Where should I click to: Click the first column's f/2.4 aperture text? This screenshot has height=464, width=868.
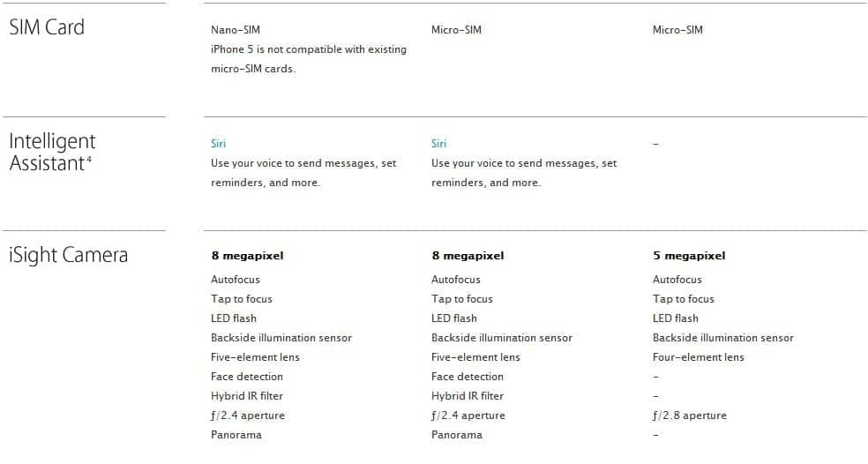tap(248, 415)
